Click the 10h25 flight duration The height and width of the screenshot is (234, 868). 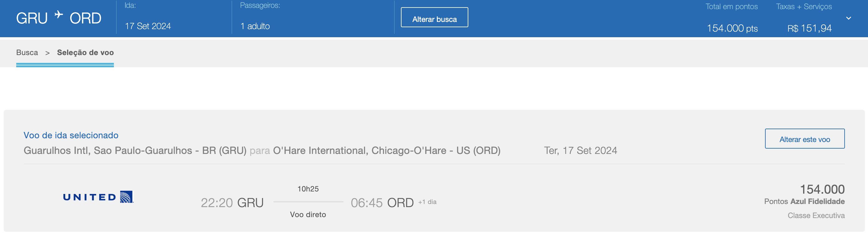click(x=308, y=189)
